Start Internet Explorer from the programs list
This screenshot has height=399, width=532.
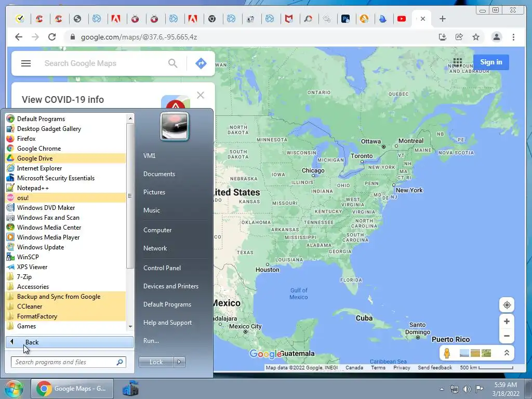pyautogui.click(x=39, y=168)
